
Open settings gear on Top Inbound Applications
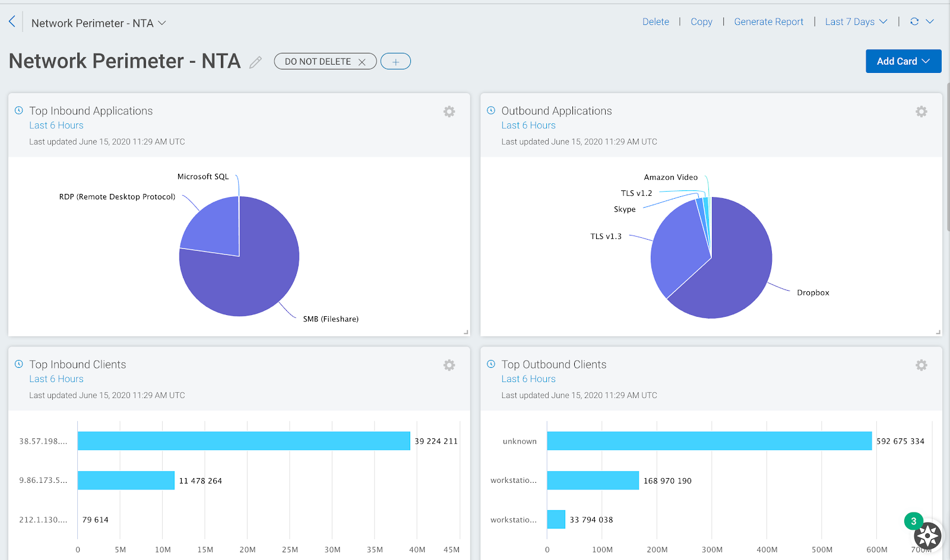(x=449, y=112)
